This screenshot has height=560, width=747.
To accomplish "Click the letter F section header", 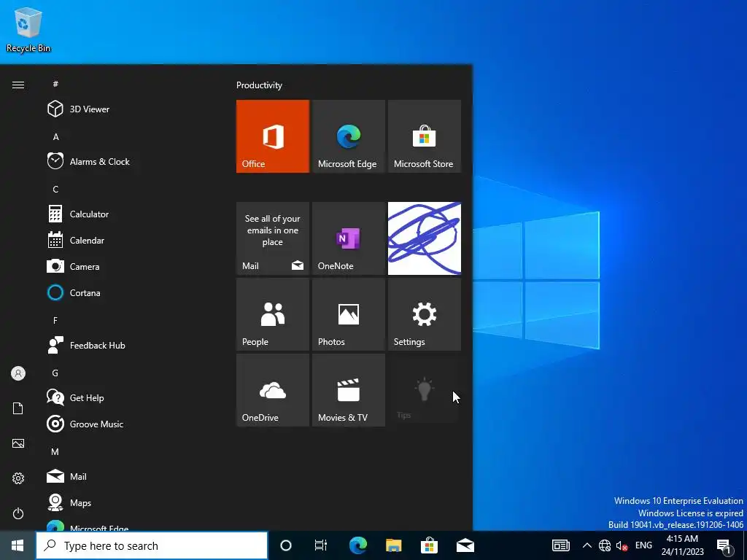I will (55, 321).
